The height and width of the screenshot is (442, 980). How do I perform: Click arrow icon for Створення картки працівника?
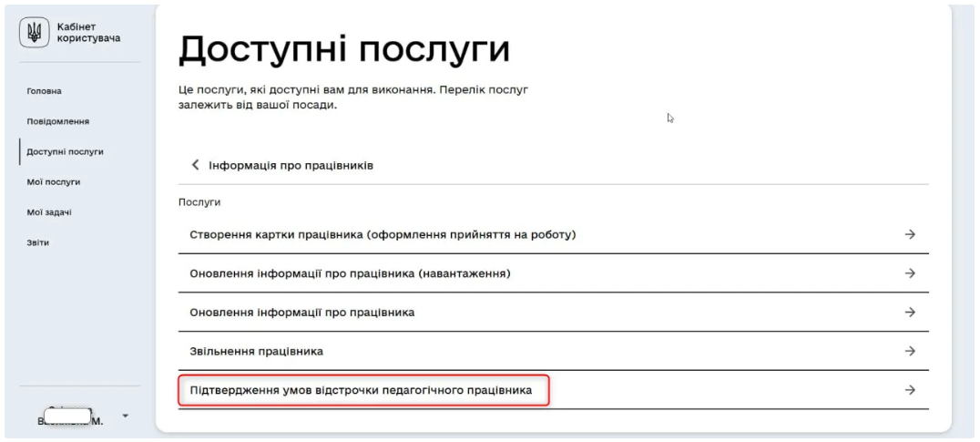909,234
